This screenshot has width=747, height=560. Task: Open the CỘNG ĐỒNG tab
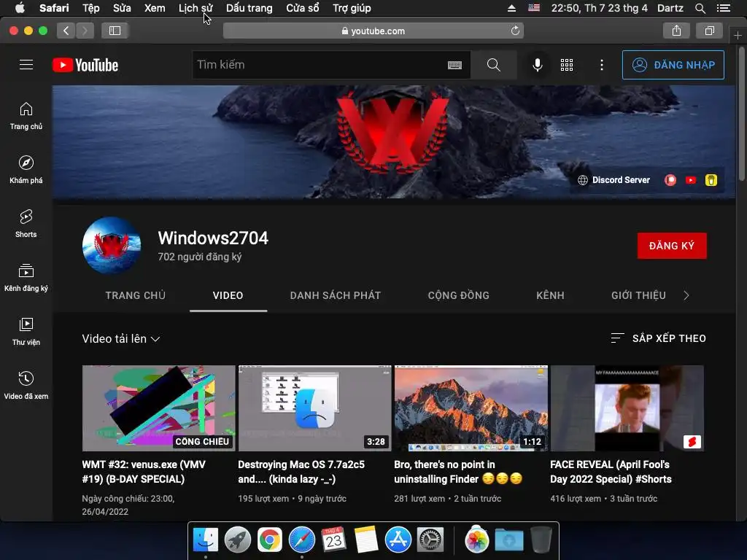point(458,295)
